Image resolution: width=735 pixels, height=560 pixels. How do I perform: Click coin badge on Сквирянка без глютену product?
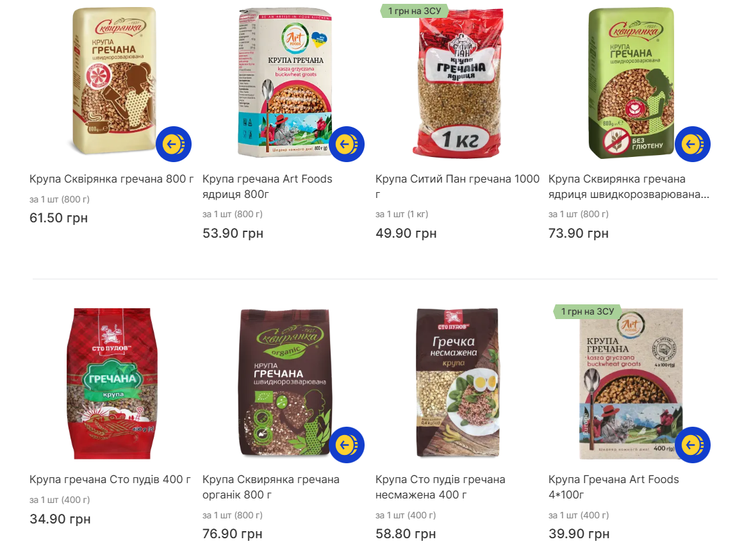(692, 144)
